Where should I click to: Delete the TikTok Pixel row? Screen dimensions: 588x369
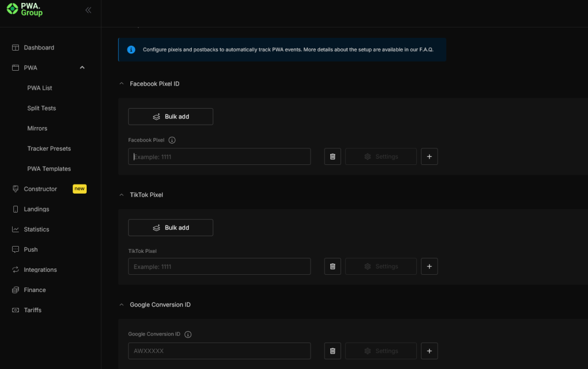(332, 267)
